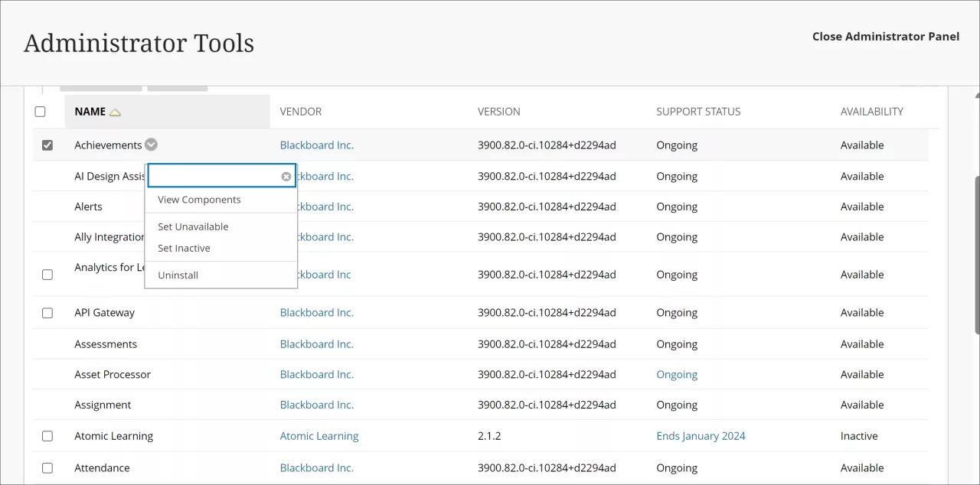Screen dimensions: 980x485
Task: Open the Achievements options chevron menu
Action: [x=150, y=145]
